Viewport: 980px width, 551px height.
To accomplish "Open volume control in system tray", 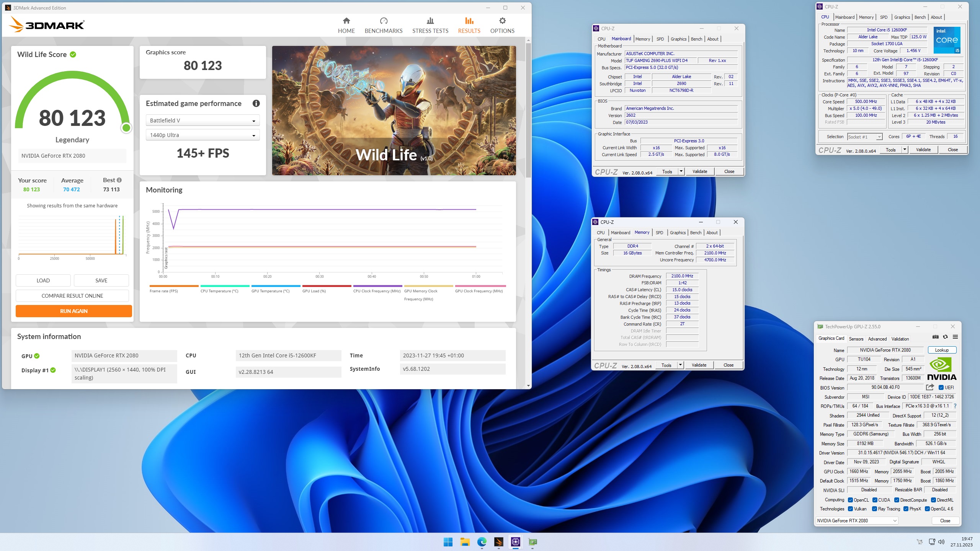I will 941,542.
